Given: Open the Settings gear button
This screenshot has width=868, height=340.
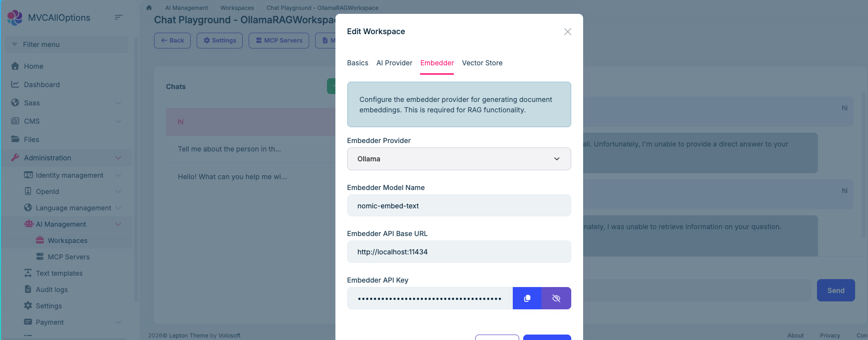Looking at the screenshot, I should point(219,41).
